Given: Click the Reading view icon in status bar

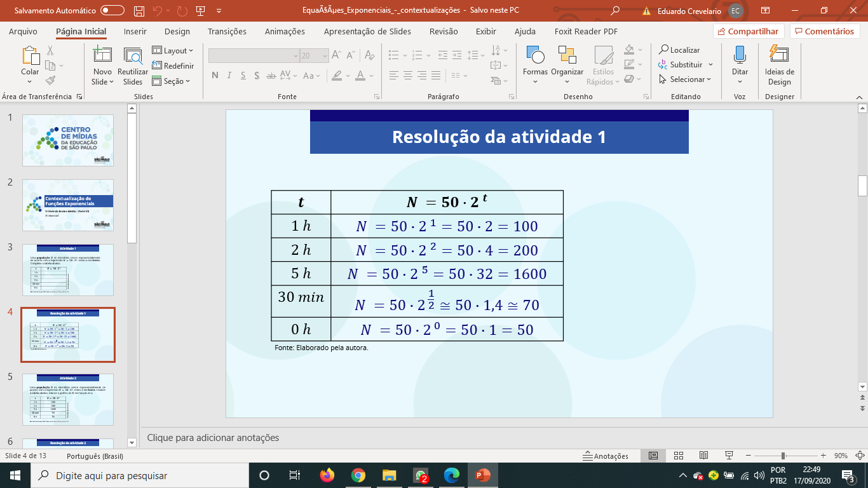Looking at the screenshot, I should [x=703, y=456].
